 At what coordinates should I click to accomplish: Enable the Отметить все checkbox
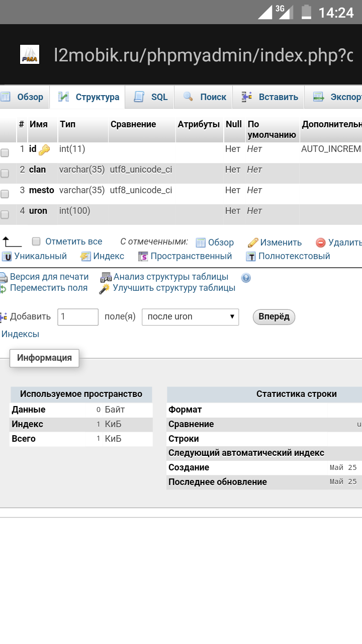[x=36, y=242]
